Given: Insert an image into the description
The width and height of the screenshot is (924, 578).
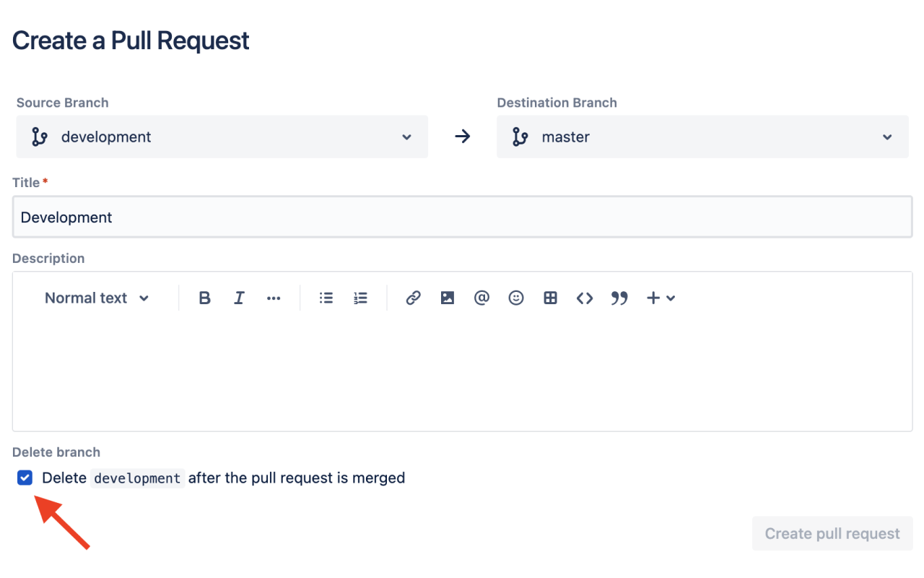Looking at the screenshot, I should tap(447, 298).
